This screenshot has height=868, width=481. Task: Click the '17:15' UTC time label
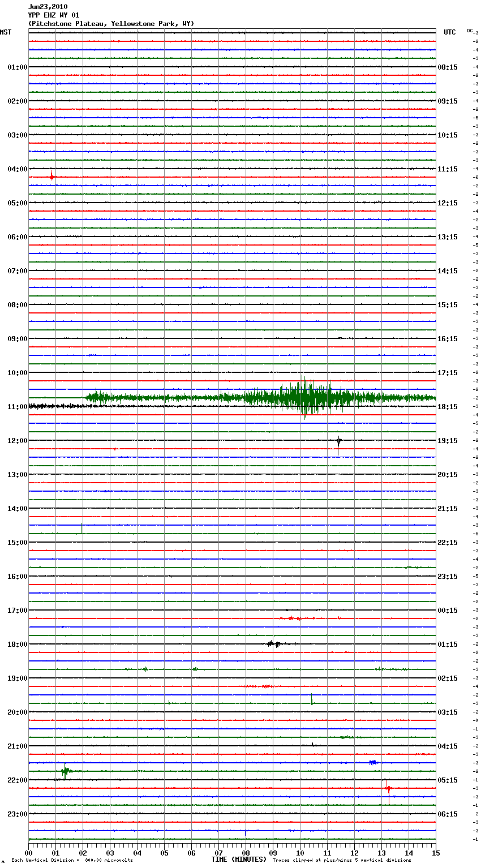pyautogui.click(x=448, y=373)
